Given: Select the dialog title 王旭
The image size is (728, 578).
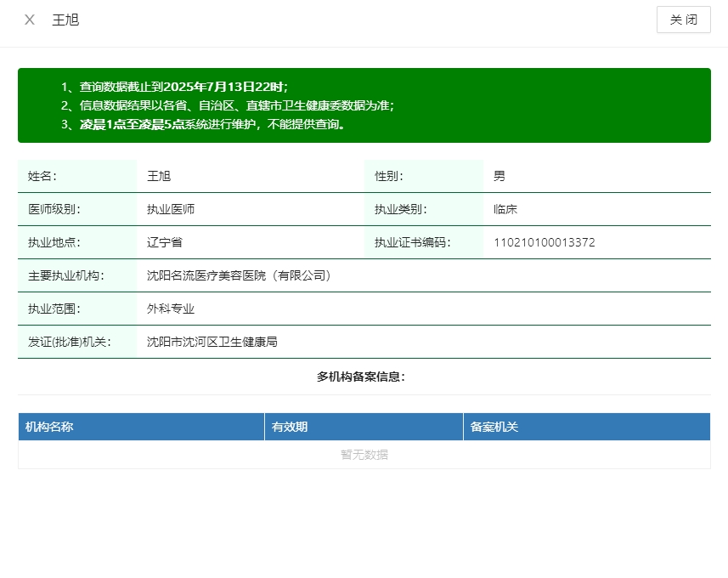Looking at the screenshot, I should [x=65, y=20].
